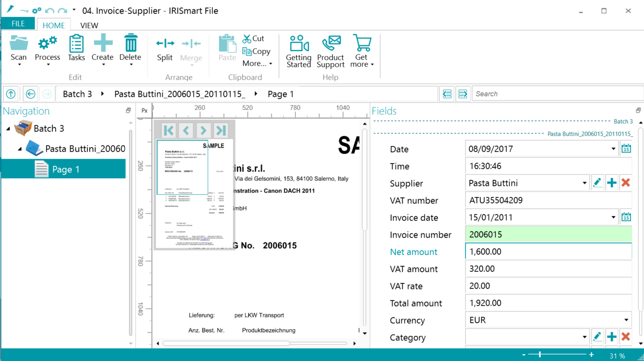
Task: Open the quick access settings gears
Action: pyautogui.click(x=37, y=11)
